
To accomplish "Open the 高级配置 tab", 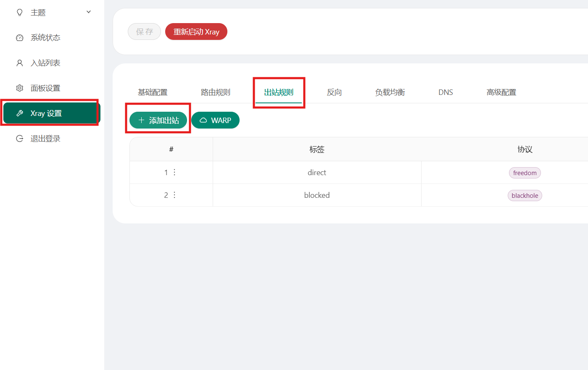I will (x=501, y=92).
